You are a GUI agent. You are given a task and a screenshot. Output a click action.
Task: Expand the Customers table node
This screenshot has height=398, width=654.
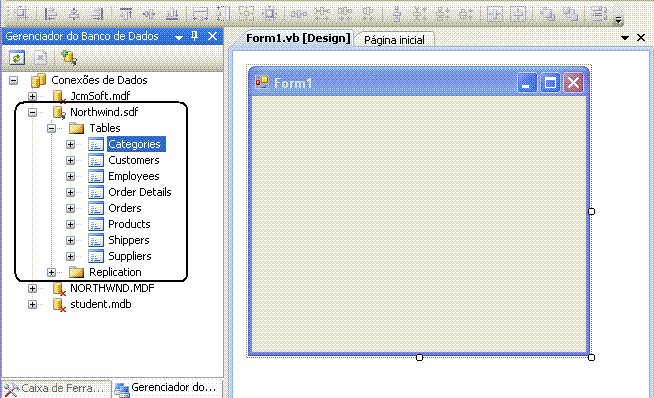click(70, 160)
